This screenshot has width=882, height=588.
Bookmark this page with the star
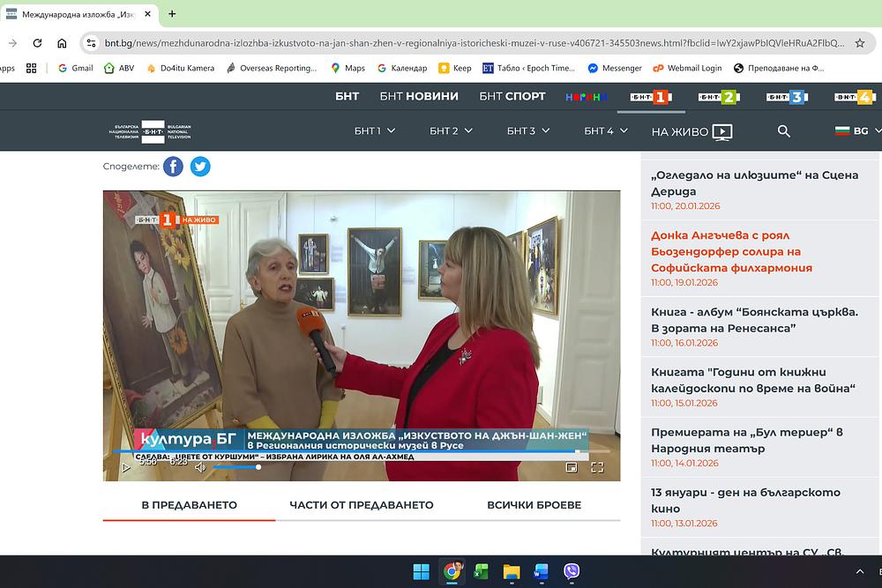pyautogui.click(x=860, y=42)
